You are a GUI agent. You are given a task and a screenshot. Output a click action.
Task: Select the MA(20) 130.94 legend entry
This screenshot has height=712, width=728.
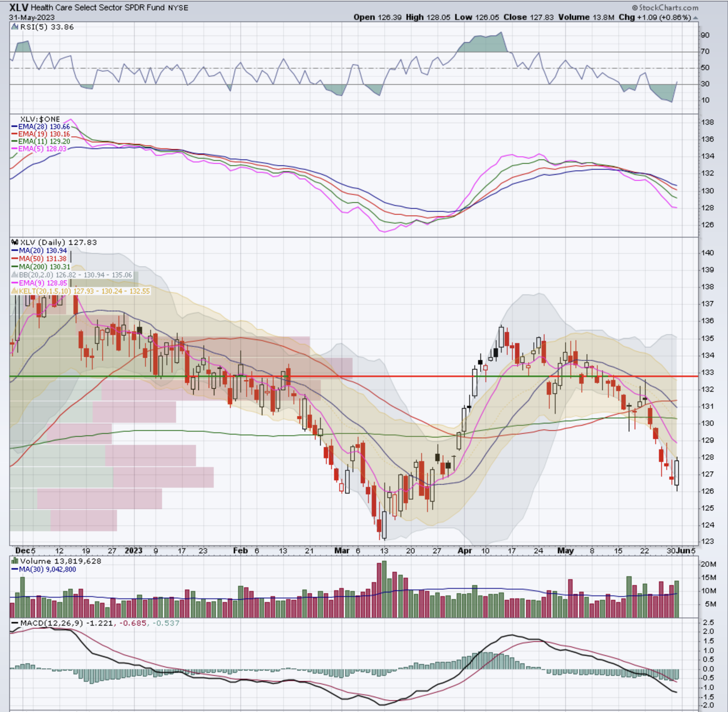(39, 250)
